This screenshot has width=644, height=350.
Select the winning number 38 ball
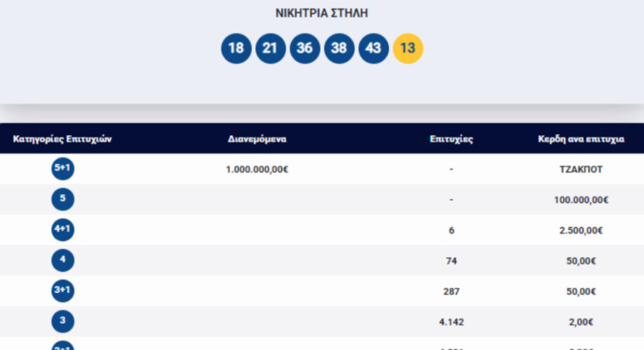pyautogui.click(x=339, y=49)
